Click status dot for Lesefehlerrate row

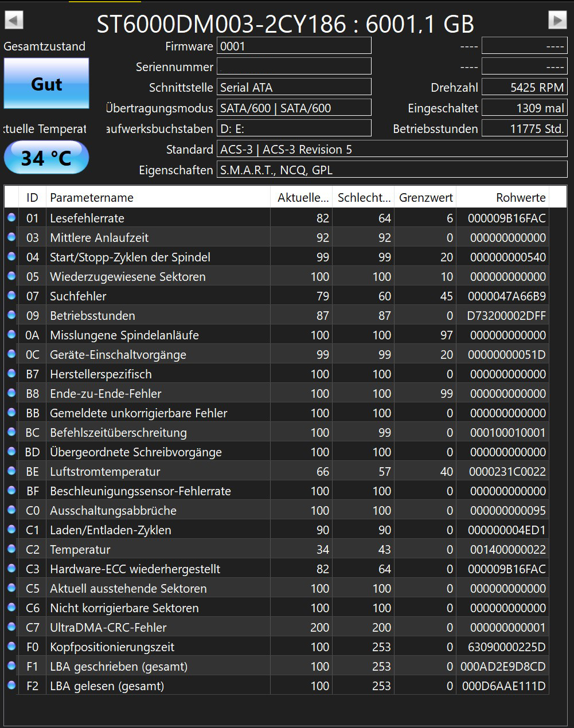tap(11, 217)
